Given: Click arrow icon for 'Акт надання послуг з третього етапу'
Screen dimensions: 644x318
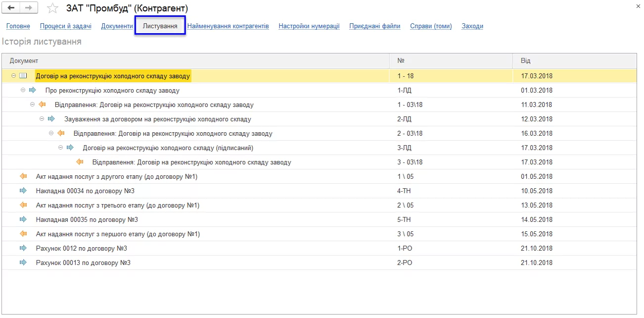Looking at the screenshot, I should 23,206.
